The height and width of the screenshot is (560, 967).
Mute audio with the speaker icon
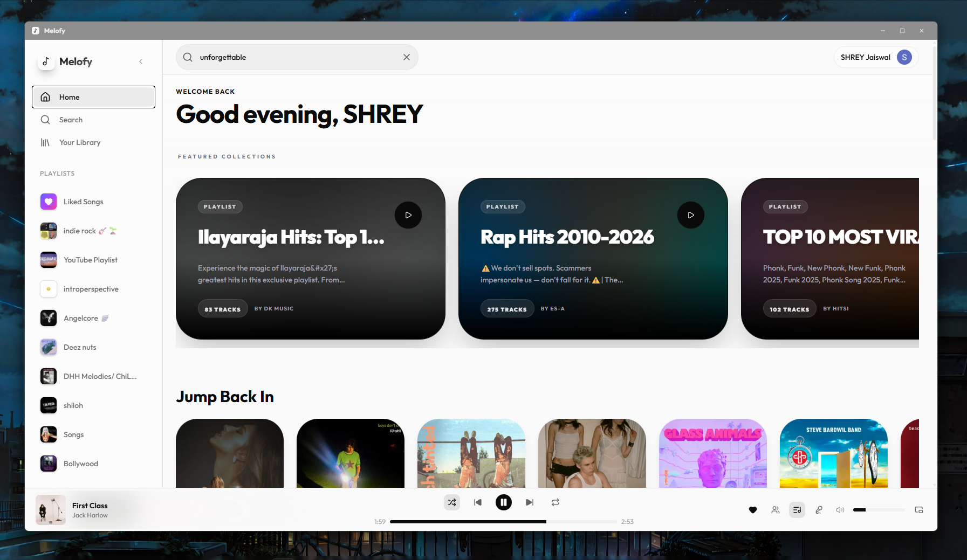pos(840,510)
